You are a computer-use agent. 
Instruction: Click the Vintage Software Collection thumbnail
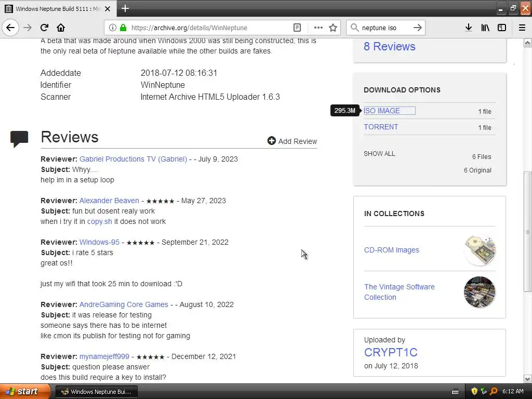pyautogui.click(x=480, y=292)
